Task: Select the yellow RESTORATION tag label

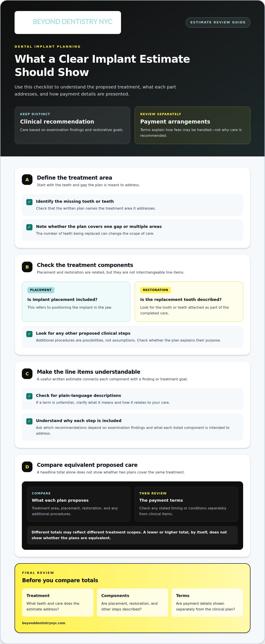Action: click(x=155, y=290)
